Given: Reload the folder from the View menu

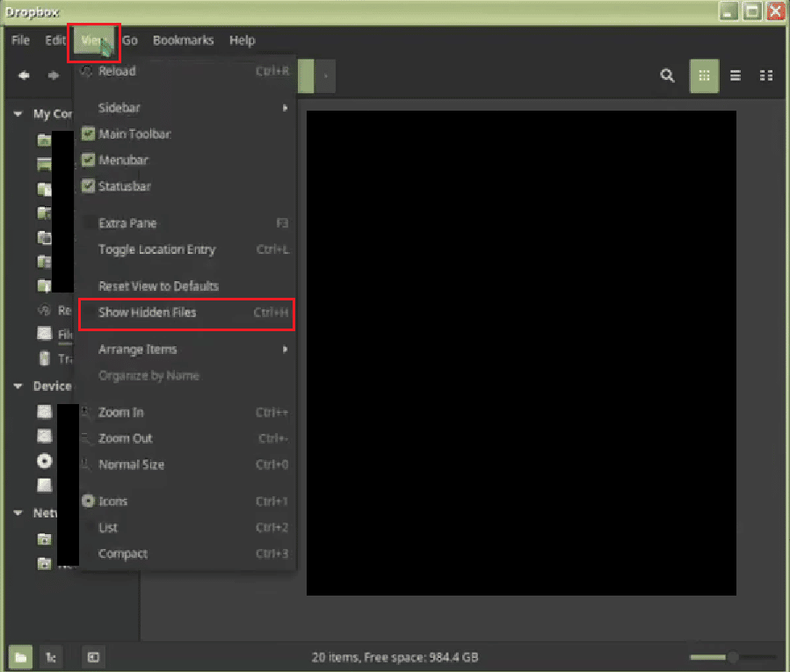Looking at the screenshot, I should point(187,71).
